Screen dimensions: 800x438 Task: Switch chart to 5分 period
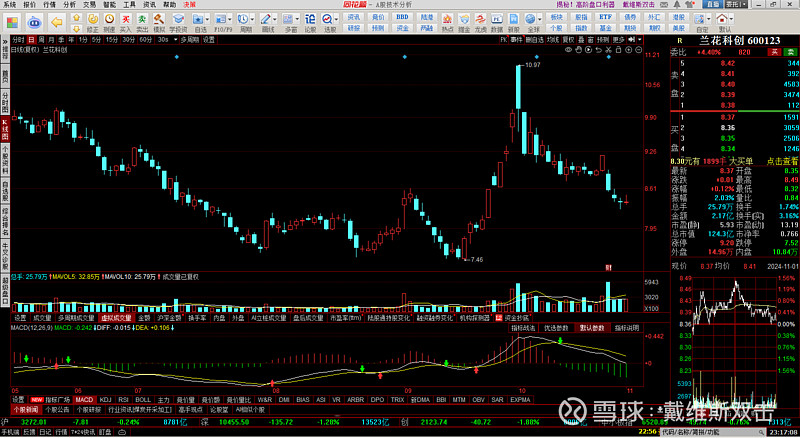click(x=96, y=40)
